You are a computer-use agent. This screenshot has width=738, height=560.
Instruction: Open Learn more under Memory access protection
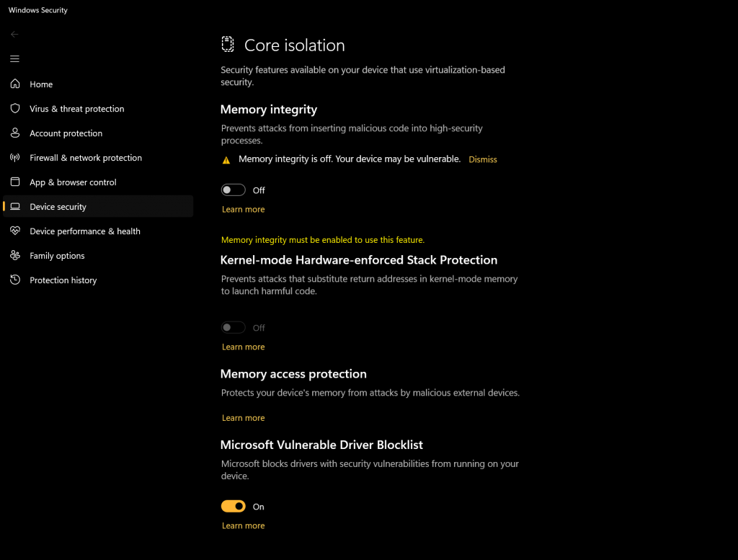click(244, 418)
